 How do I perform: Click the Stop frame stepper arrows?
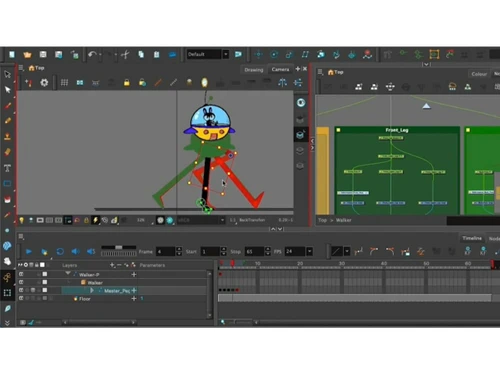[x=267, y=251]
